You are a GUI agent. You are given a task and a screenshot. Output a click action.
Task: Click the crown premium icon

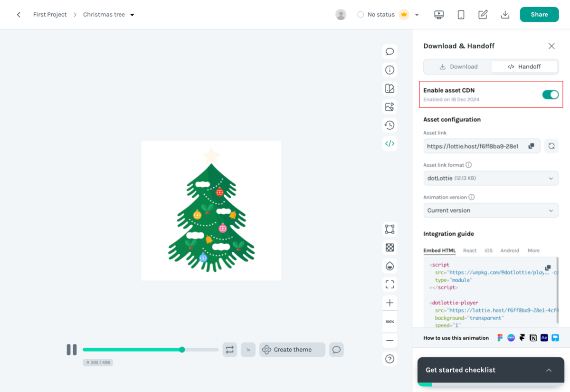pos(404,14)
